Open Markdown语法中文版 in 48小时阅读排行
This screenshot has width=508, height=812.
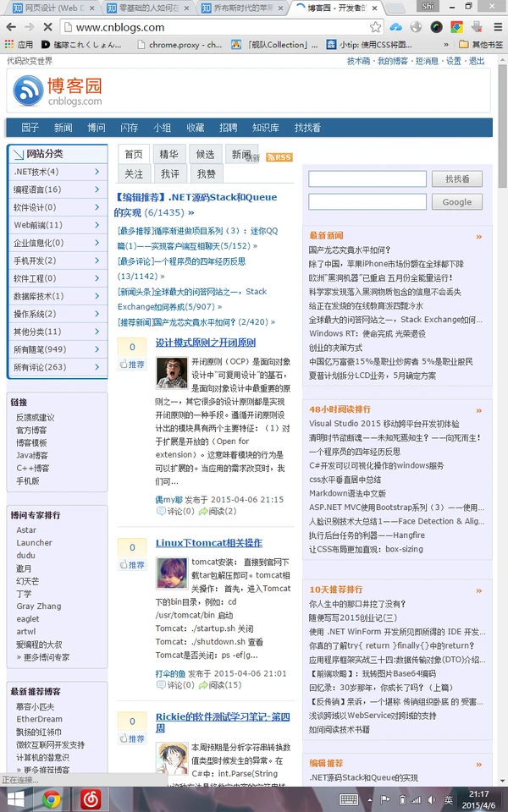click(x=347, y=493)
